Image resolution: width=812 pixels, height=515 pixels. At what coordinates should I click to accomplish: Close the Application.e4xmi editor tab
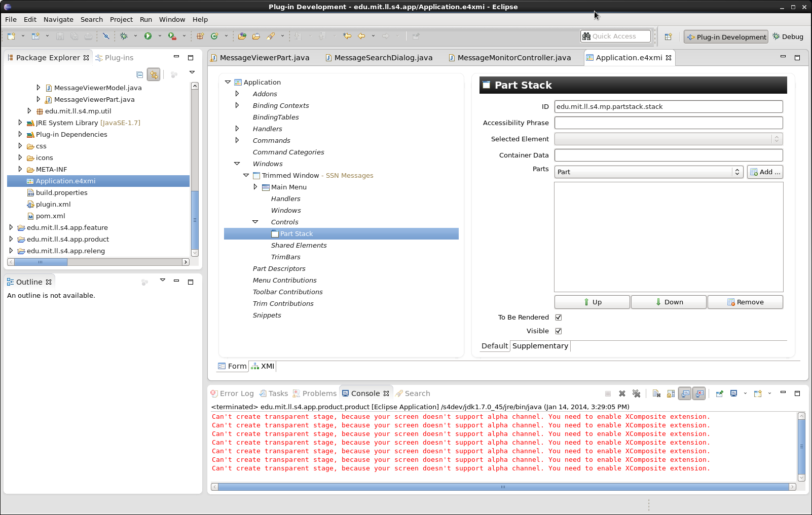point(669,58)
